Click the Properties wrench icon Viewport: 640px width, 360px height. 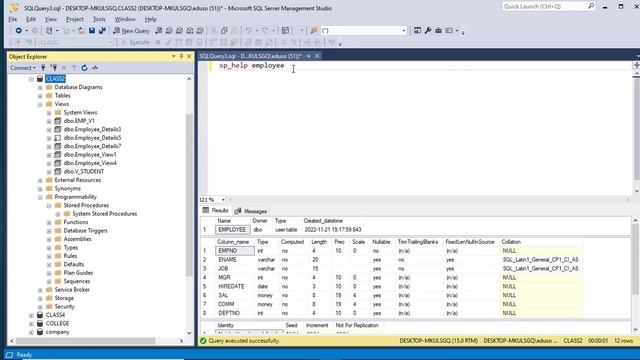pos(427,31)
